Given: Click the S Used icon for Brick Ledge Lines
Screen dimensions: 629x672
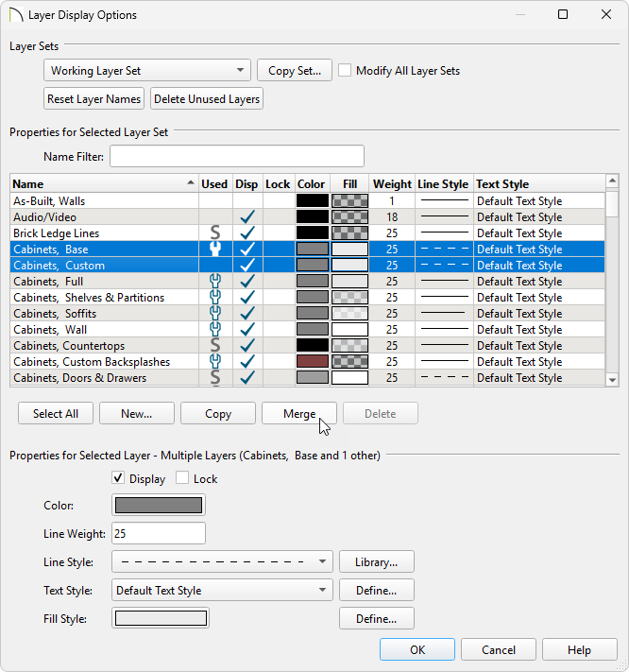Looking at the screenshot, I should coord(215,233).
